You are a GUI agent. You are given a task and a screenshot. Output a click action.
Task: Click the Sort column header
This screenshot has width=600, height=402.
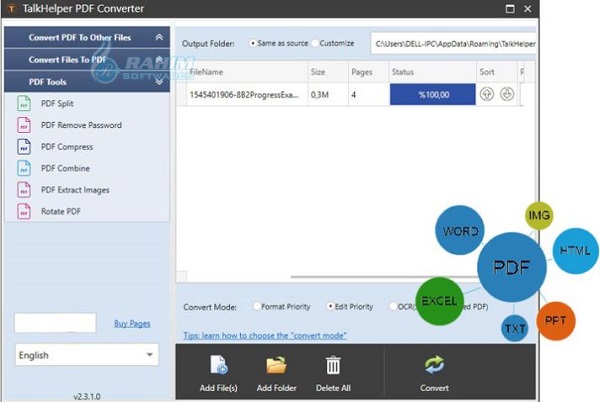497,72
